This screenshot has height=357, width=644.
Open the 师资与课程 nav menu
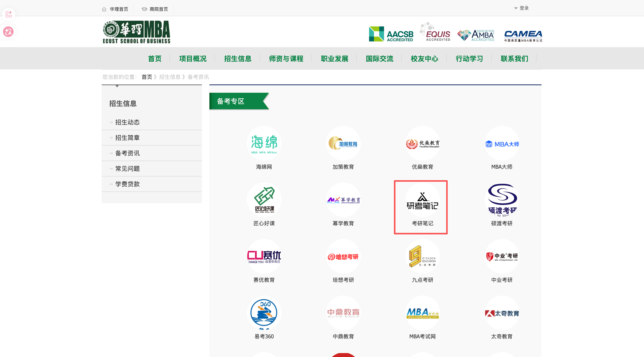coord(286,59)
